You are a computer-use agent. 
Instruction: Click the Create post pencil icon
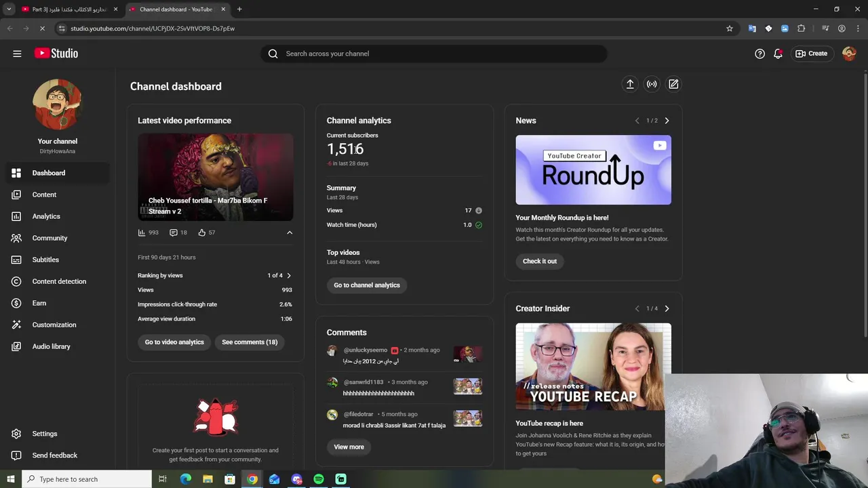coord(673,84)
